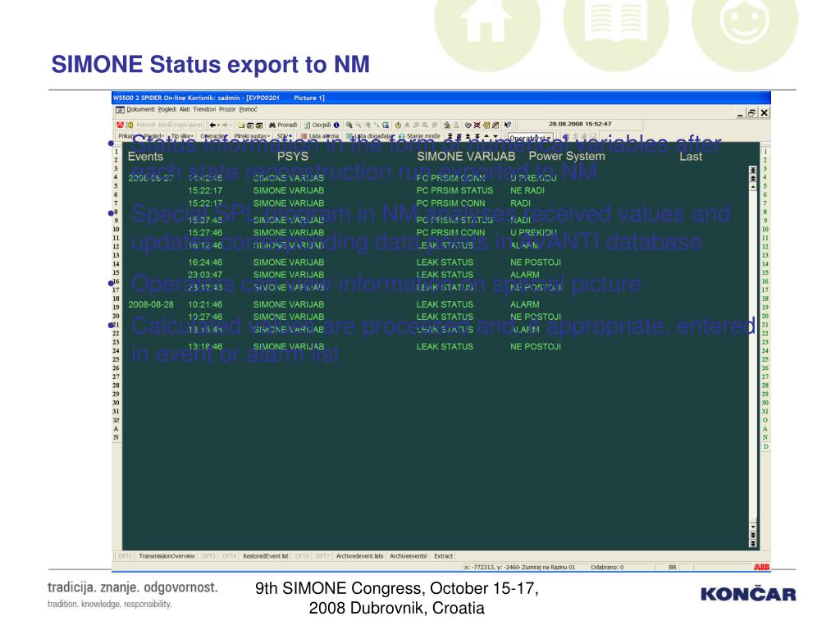Open the Trendovi menu
The width and height of the screenshot is (840, 630).
[204, 109]
